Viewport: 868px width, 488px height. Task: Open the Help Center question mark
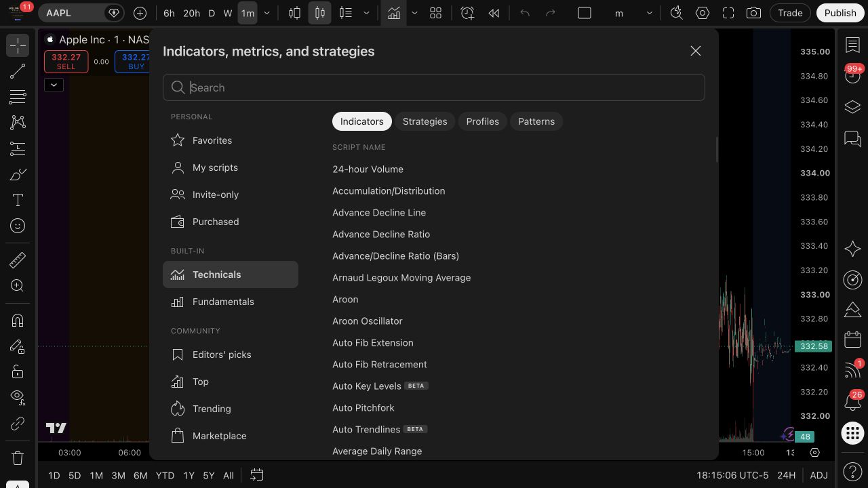tap(852, 471)
